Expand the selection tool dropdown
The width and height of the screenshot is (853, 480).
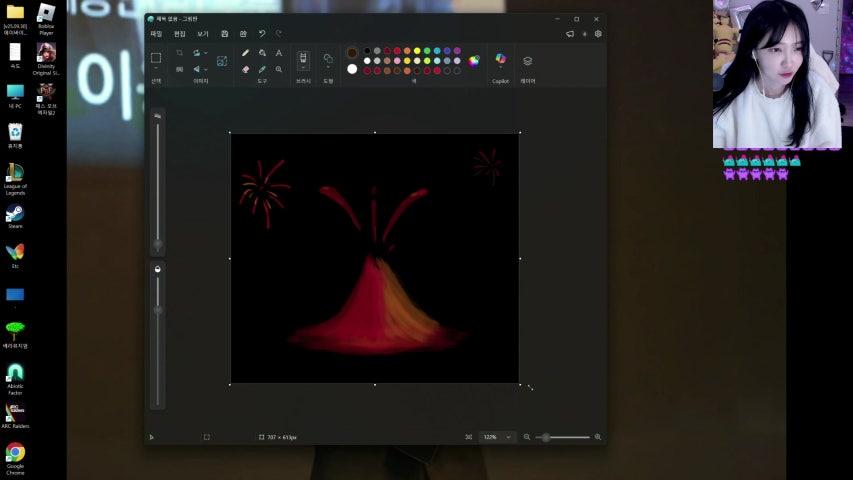[x=156, y=69]
